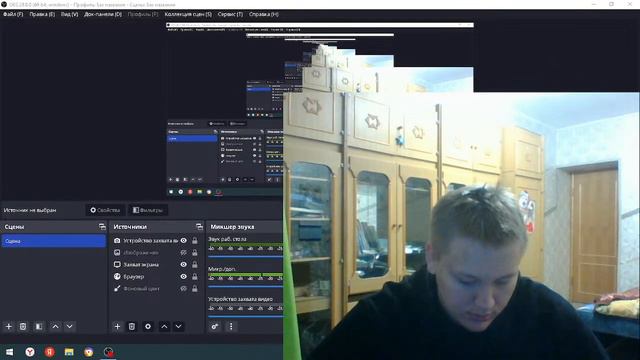
Task: Adjust Микр./доп. volume slider
Action: click(x=245, y=287)
